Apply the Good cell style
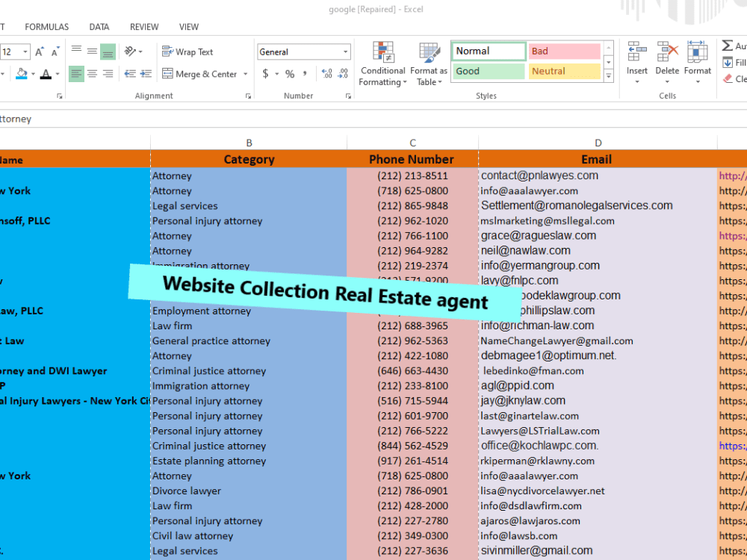This screenshot has width=747, height=560. 489,71
